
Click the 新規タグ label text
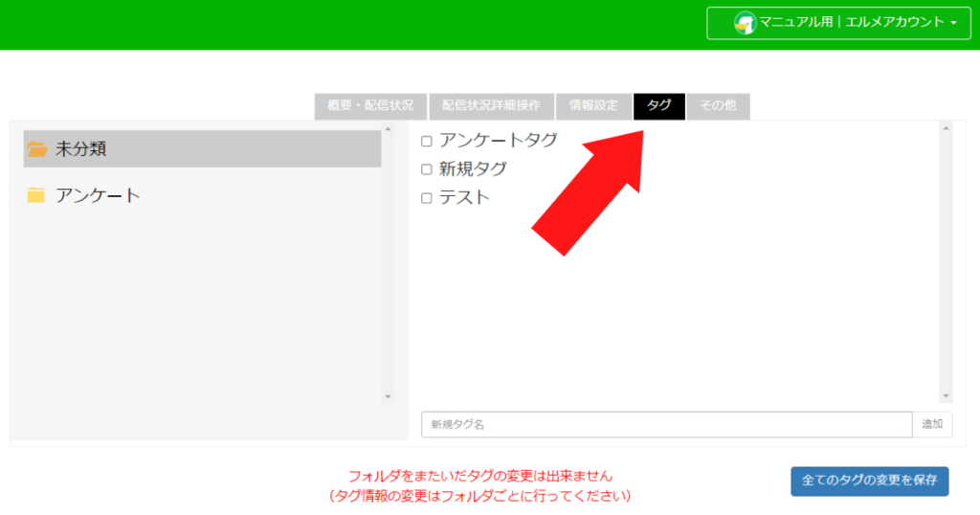coord(473,168)
